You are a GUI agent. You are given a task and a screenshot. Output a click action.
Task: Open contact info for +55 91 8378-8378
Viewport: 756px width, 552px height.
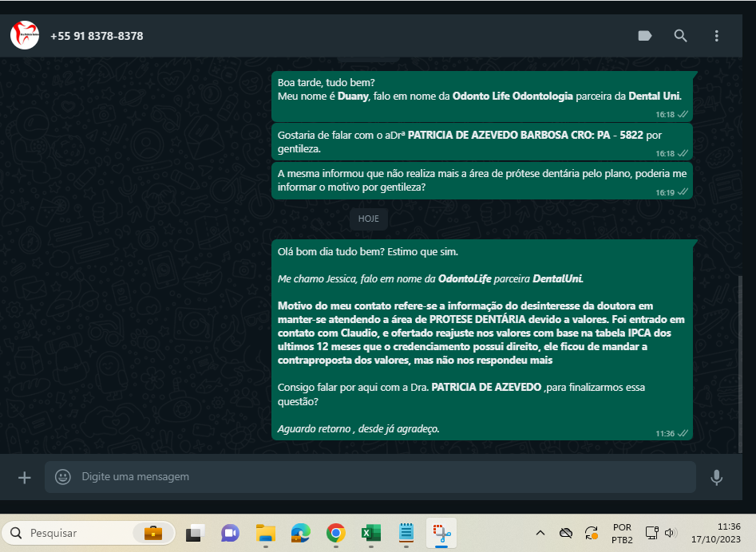[97, 36]
